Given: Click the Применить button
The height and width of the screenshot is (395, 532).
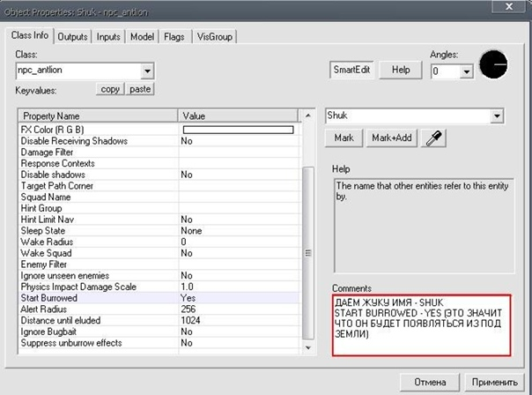Looking at the screenshot, I should [495, 383].
